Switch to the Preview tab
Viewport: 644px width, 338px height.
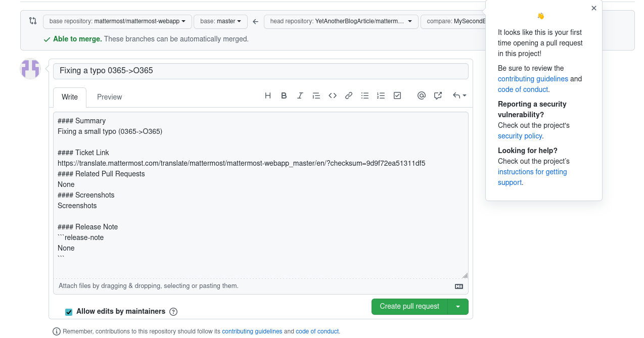[109, 97]
